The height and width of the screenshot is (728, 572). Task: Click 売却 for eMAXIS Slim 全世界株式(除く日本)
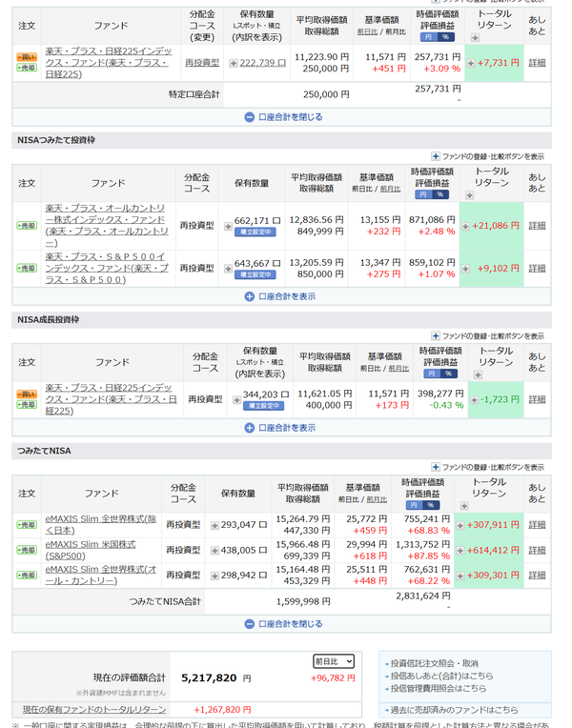coord(27,525)
